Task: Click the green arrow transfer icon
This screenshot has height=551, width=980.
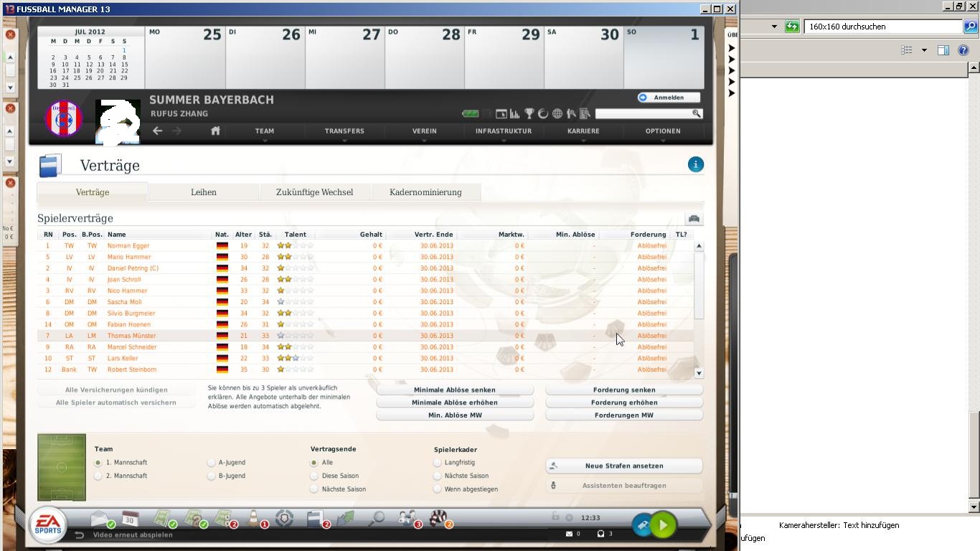Action: (346, 518)
